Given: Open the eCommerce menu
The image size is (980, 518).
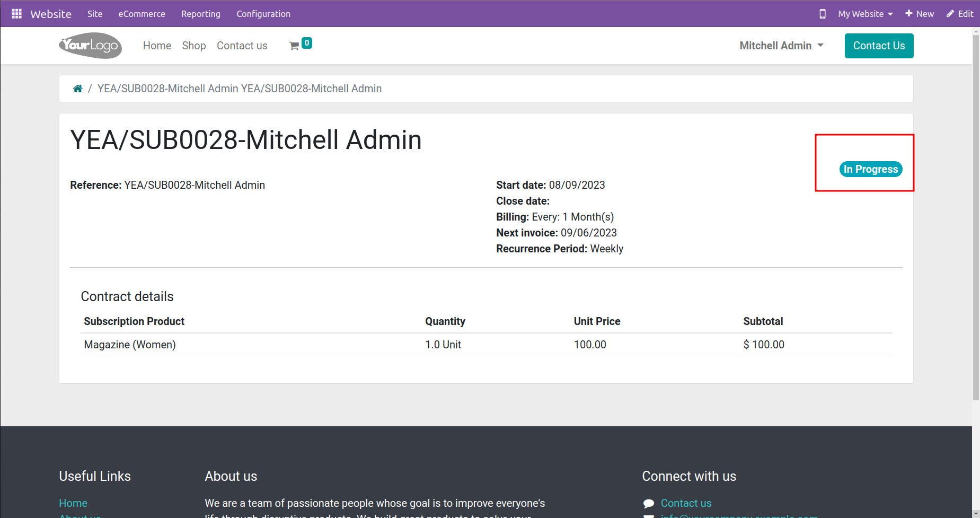Looking at the screenshot, I should click(142, 14).
